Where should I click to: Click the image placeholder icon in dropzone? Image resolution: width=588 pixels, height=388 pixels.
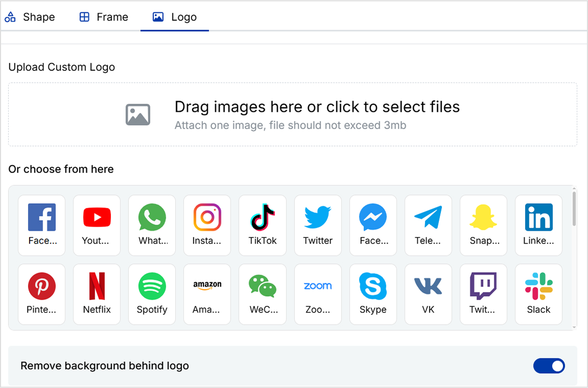pos(138,115)
